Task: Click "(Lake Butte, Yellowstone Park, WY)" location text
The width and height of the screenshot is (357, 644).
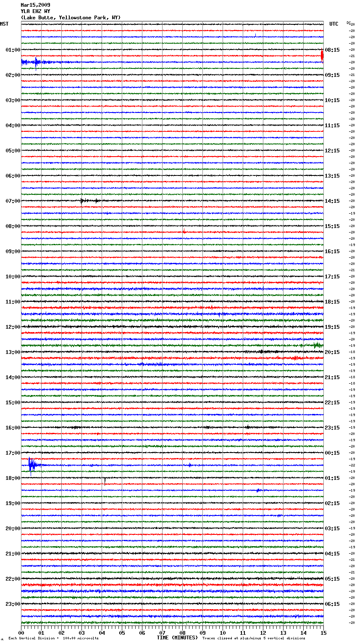Action: click(x=71, y=18)
